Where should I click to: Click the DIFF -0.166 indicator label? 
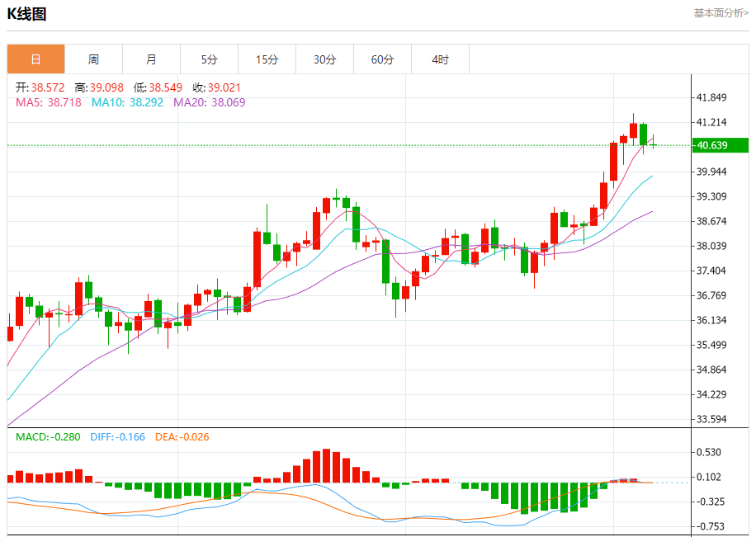(x=116, y=436)
